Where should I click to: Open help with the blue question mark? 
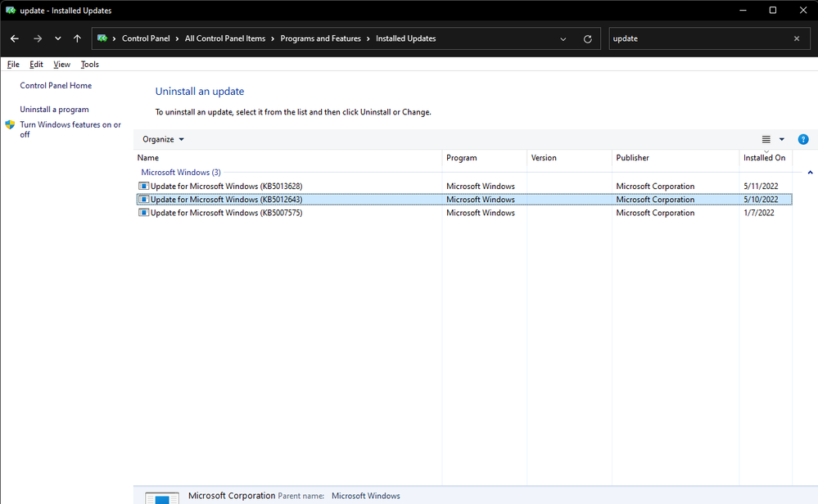(803, 139)
